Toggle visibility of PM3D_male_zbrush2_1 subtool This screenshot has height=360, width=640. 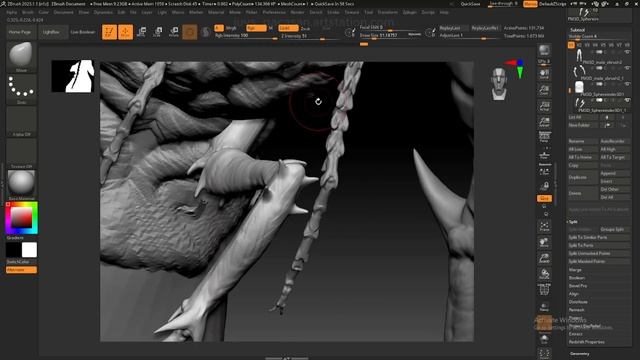click(627, 68)
